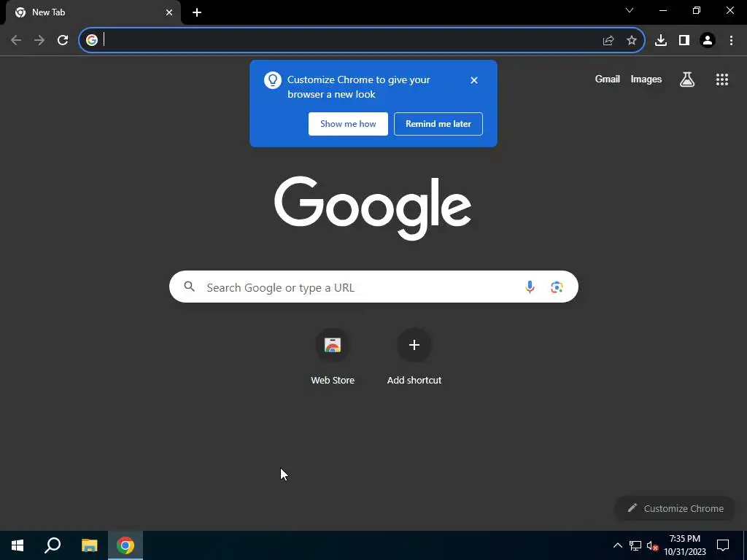Open the Gmail link
Screen dimensions: 747x560
click(x=608, y=79)
